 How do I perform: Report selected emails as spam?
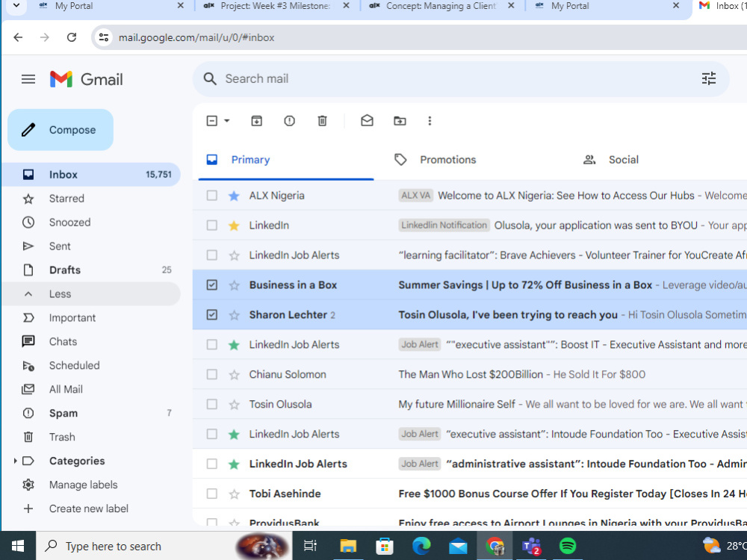coord(289,121)
